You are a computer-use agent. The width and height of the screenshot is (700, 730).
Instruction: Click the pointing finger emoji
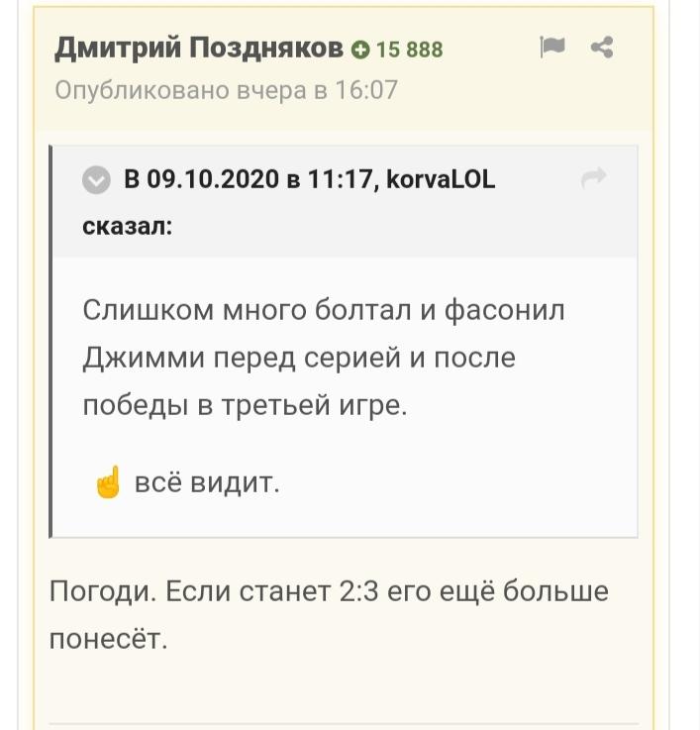(x=109, y=481)
